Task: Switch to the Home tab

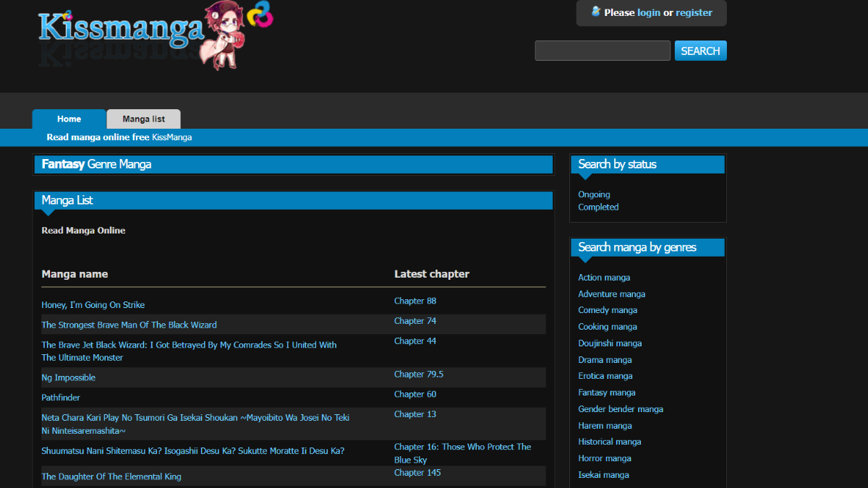Action: click(x=69, y=119)
